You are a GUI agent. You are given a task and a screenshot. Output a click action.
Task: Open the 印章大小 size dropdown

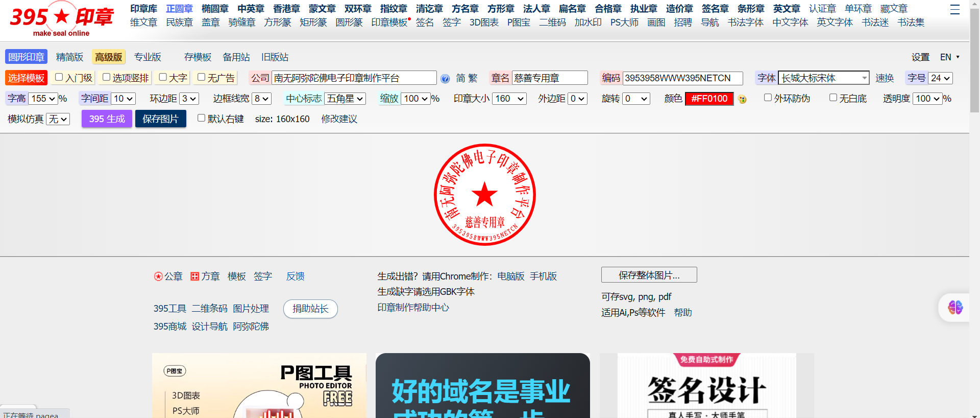(x=509, y=99)
